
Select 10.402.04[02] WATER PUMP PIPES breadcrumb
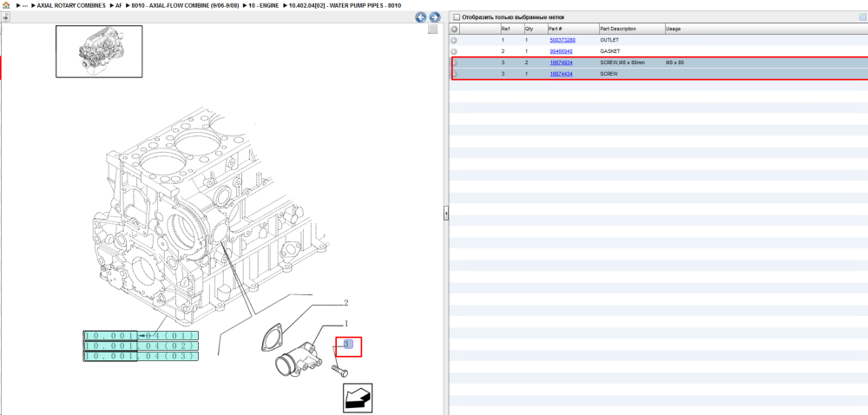345,5
